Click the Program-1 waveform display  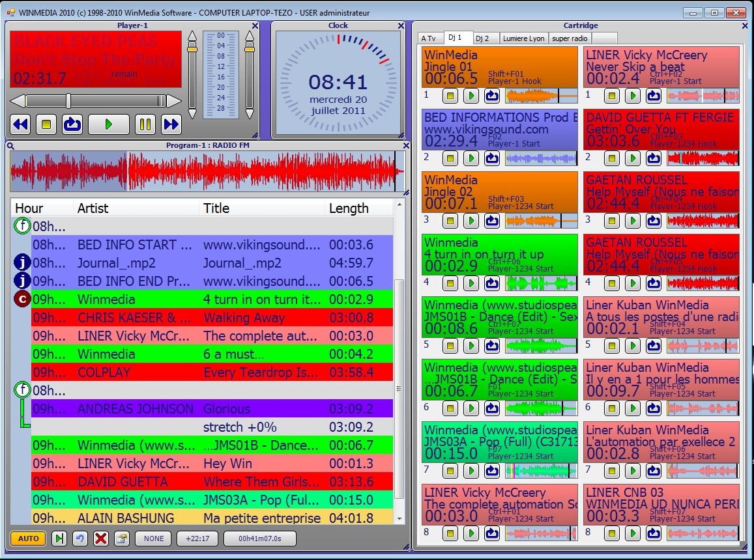(x=207, y=171)
